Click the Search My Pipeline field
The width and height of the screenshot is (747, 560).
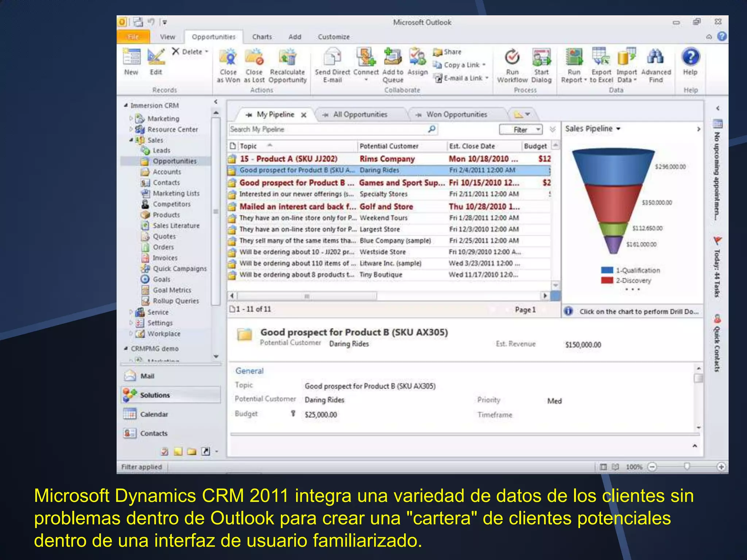pos(327,129)
